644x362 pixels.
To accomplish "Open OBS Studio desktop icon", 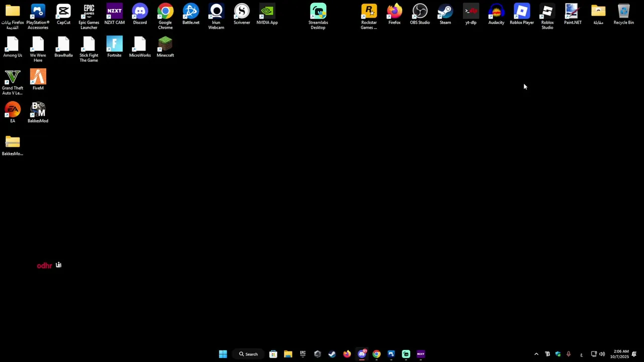I will click(x=420, y=14).
